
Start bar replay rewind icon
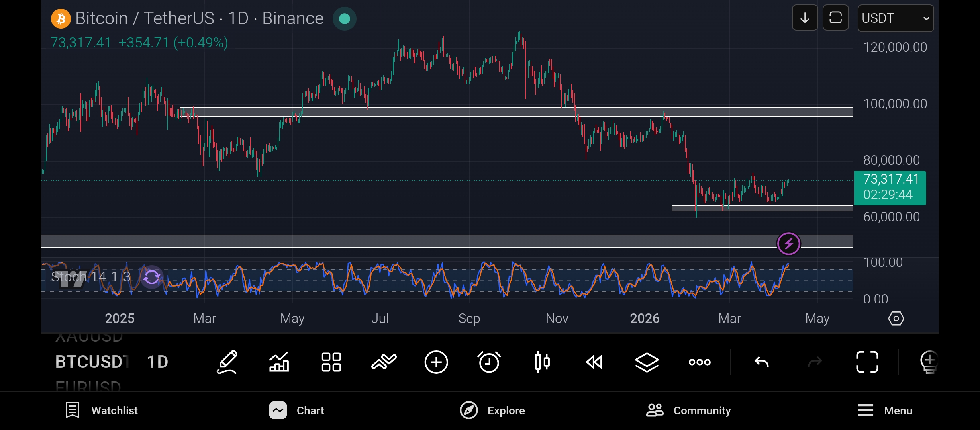pyautogui.click(x=594, y=362)
